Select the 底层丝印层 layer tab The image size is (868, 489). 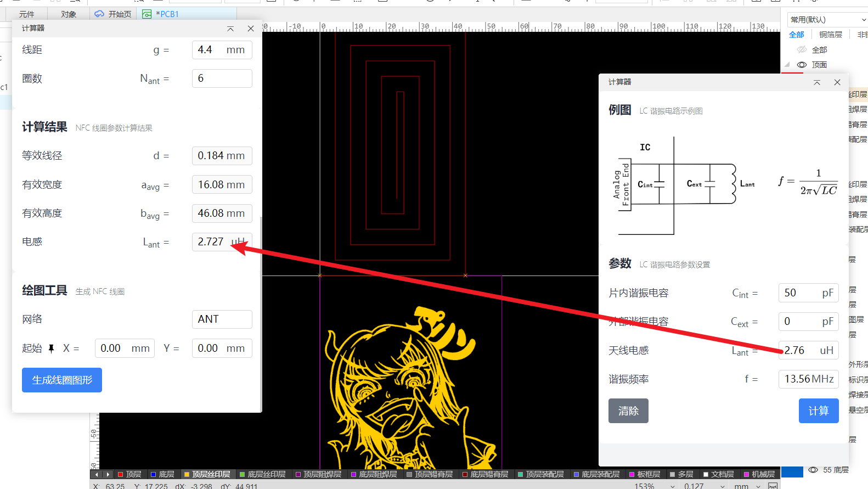[x=262, y=474]
